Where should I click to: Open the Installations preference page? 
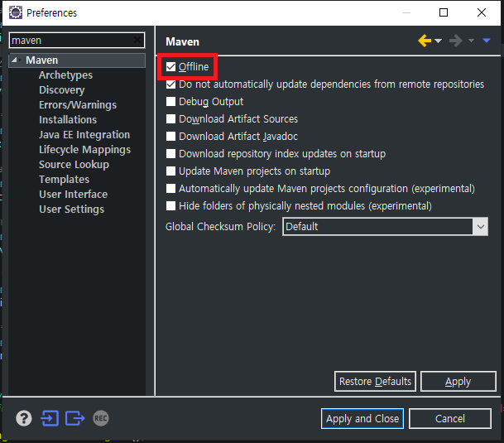click(x=68, y=120)
